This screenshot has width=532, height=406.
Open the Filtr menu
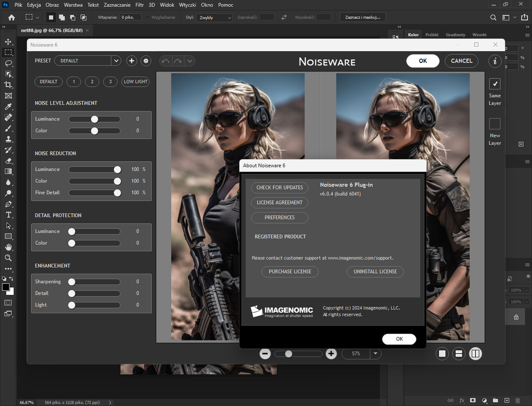tap(139, 5)
